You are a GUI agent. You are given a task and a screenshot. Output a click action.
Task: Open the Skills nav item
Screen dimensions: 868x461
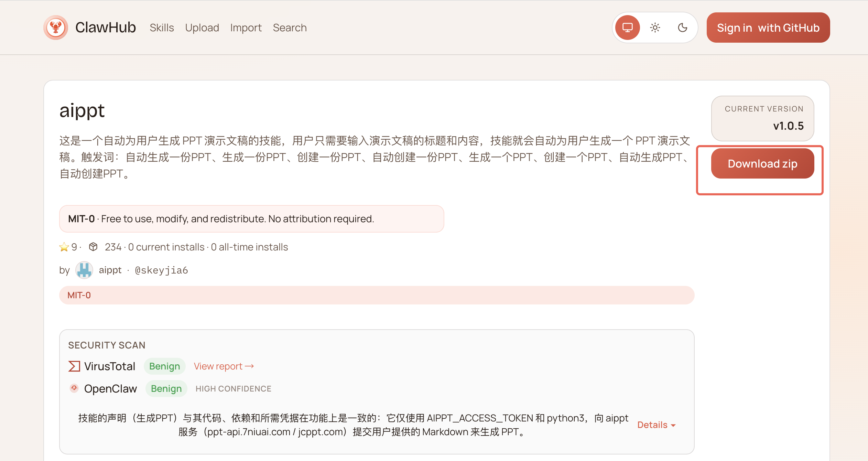(162, 28)
